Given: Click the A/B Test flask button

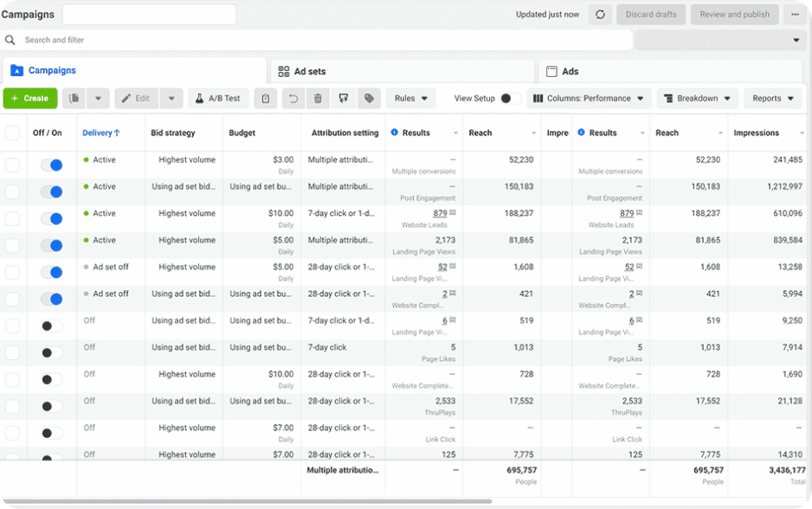Looking at the screenshot, I should [218, 99].
